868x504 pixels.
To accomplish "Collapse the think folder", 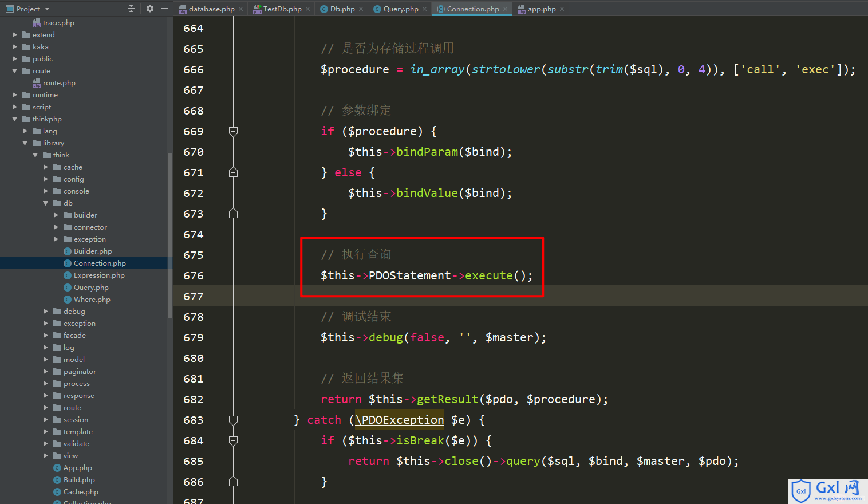I will [35, 155].
